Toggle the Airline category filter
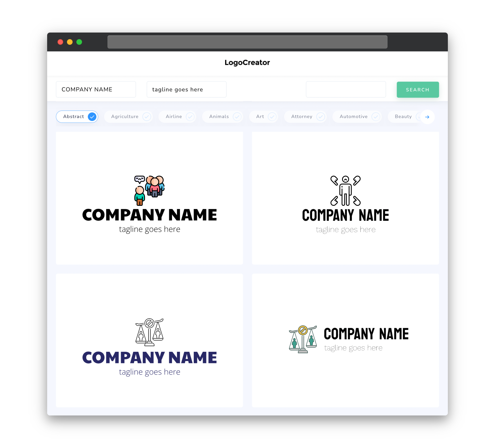495x448 pixels. [179, 116]
